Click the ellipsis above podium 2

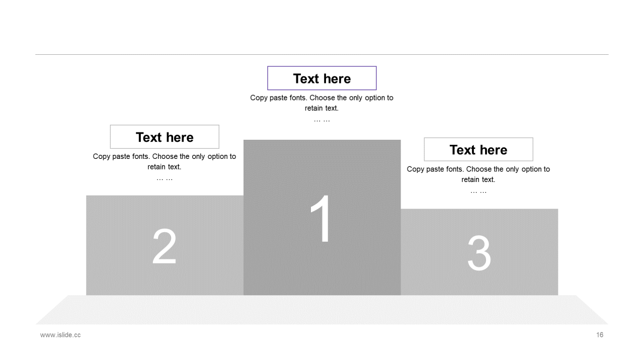[165, 178]
